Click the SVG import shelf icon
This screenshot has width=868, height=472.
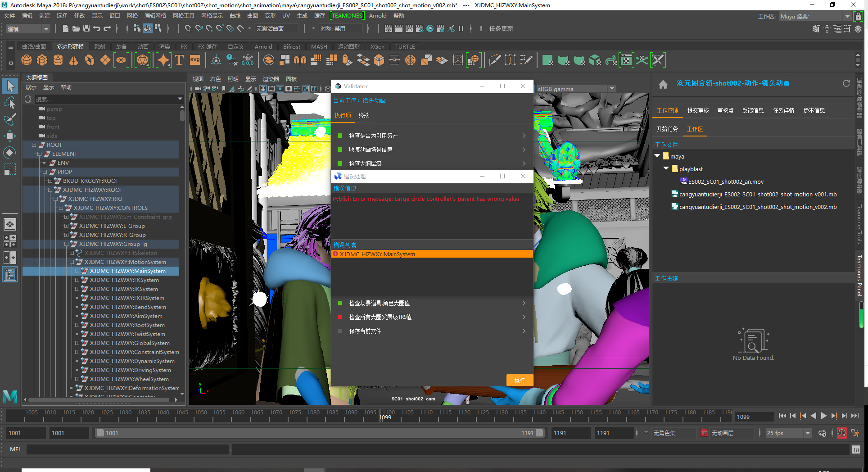coord(195,60)
